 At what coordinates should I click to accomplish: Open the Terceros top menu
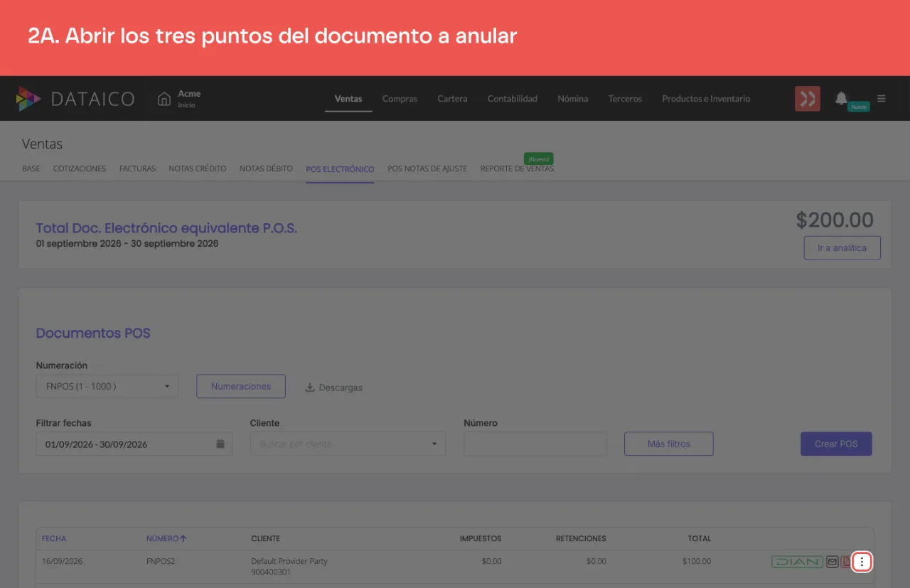[x=625, y=99]
